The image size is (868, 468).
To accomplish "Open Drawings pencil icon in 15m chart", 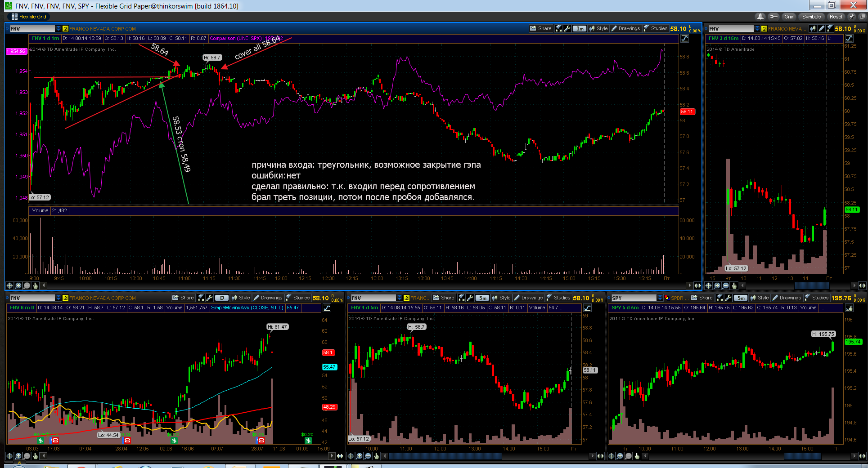I will point(822,28).
